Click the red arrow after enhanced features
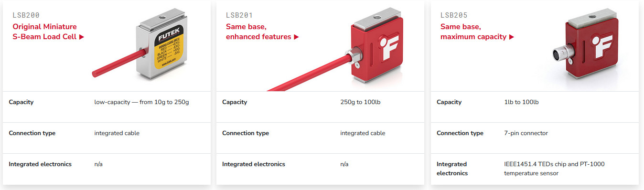644x190 pixels. (x=297, y=37)
